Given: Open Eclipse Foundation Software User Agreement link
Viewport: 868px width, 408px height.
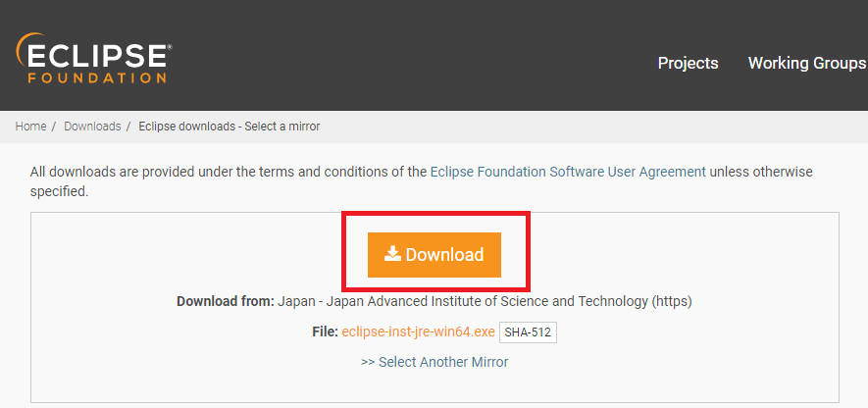Looking at the screenshot, I should 568,172.
